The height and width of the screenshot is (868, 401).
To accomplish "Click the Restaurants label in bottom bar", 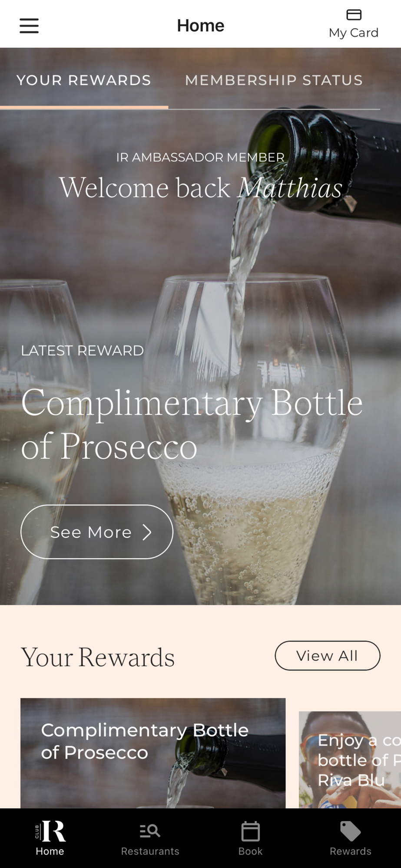I will [150, 851].
